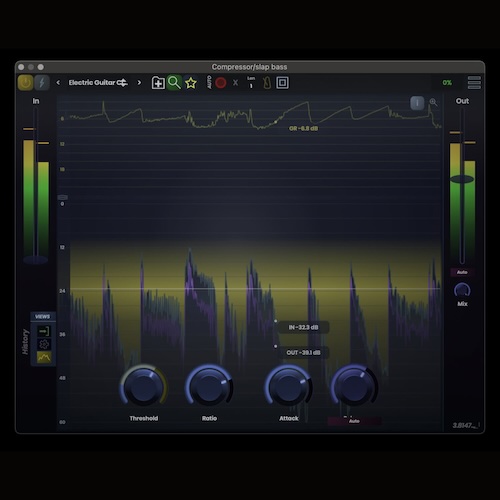
Task: Click the square frame resize icon
Action: pyautogui.click(x=282, y=83)
